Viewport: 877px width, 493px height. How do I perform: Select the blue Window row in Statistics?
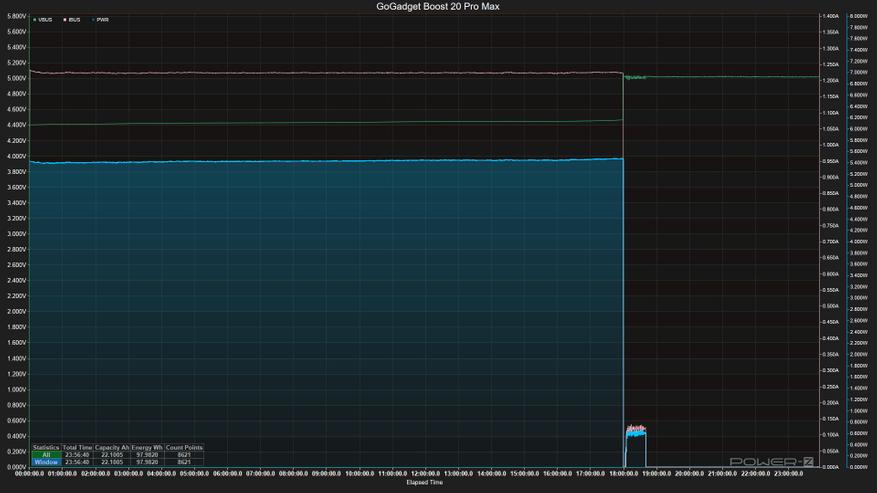(46, 462)
